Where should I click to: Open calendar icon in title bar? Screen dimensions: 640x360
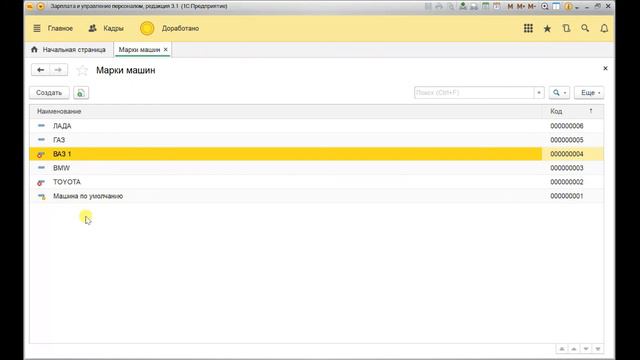pos(497,6)
